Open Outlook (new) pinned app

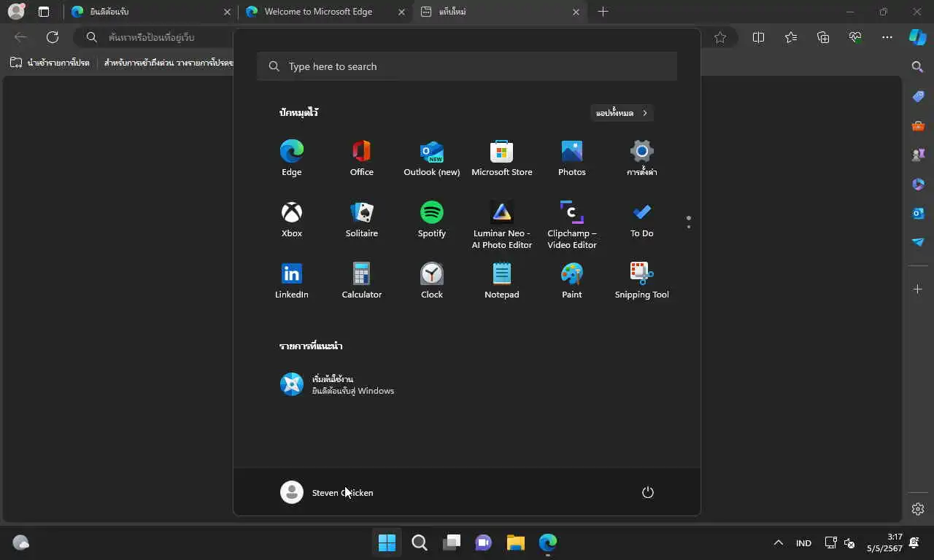[x=431, y=158]
